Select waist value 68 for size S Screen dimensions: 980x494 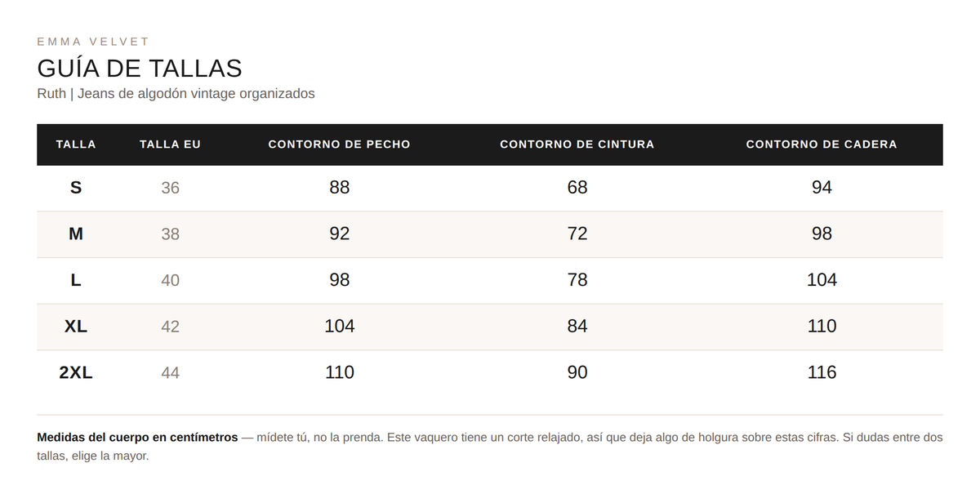(x=577, y=188)
